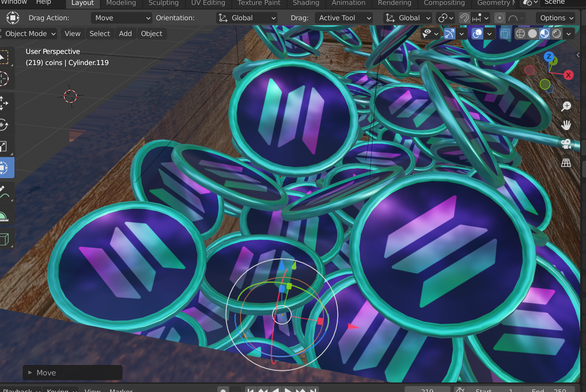Viewport: 586px width, 392px height.
Task: Click the negative X axis circle
Action: (530, 70)
